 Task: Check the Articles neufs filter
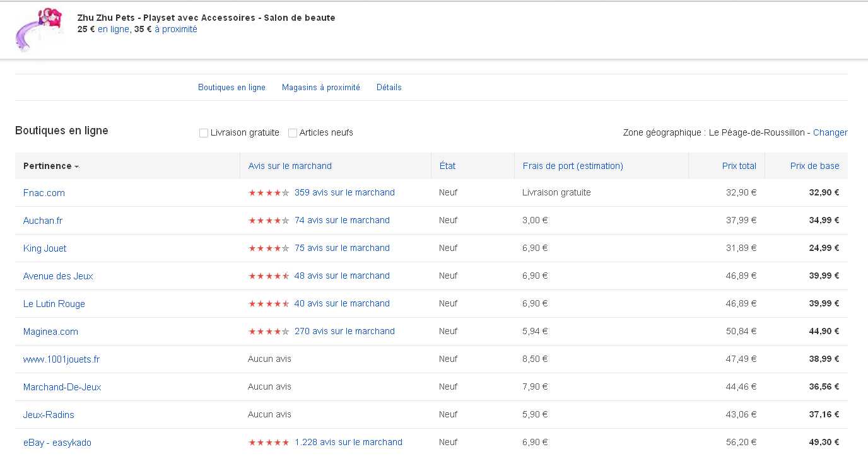(293, 133)
